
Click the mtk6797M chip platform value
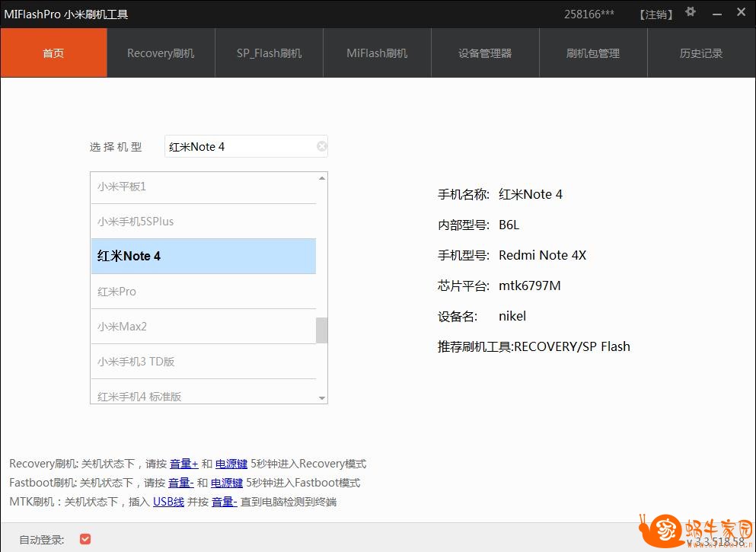coord(529,286)
